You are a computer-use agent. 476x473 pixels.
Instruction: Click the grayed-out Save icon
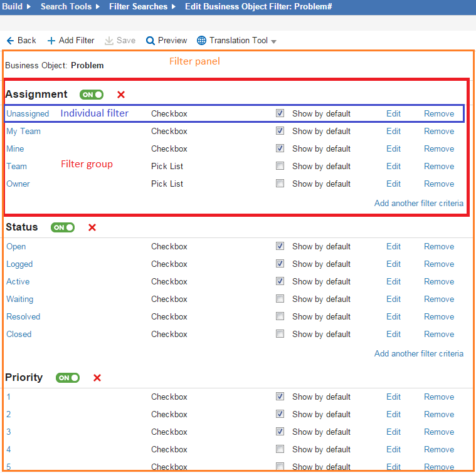(109, 41)
